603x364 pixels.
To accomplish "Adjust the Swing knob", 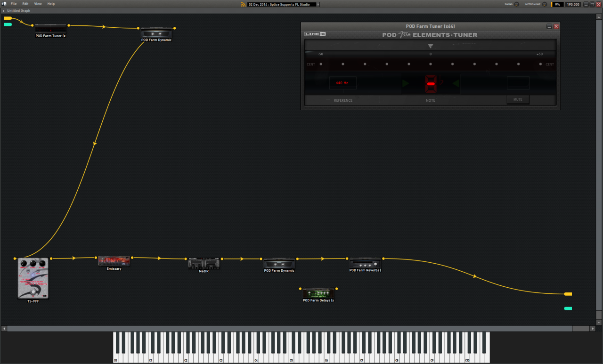I will 516,4.
